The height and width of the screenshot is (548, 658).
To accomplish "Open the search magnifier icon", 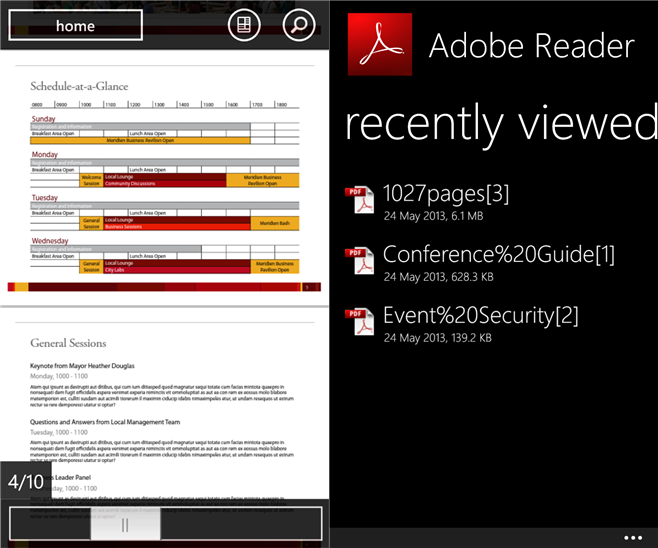I will (x=299, y=25).
